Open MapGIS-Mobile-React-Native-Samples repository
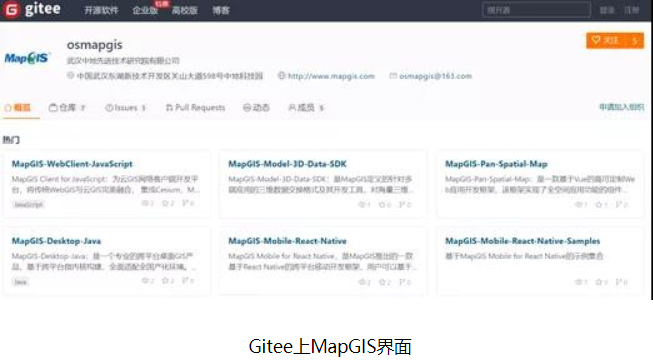This screenshot has height=360, width=653. [x=523, y=241]
